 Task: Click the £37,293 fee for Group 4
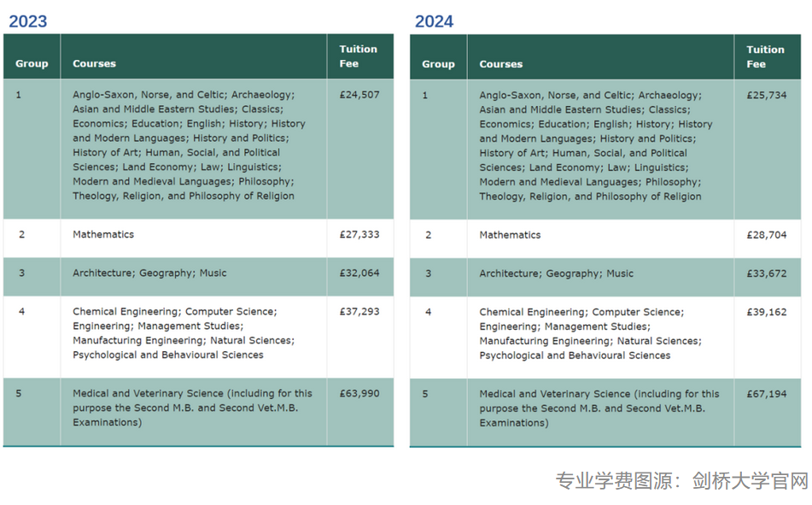(x=359, y=312)
